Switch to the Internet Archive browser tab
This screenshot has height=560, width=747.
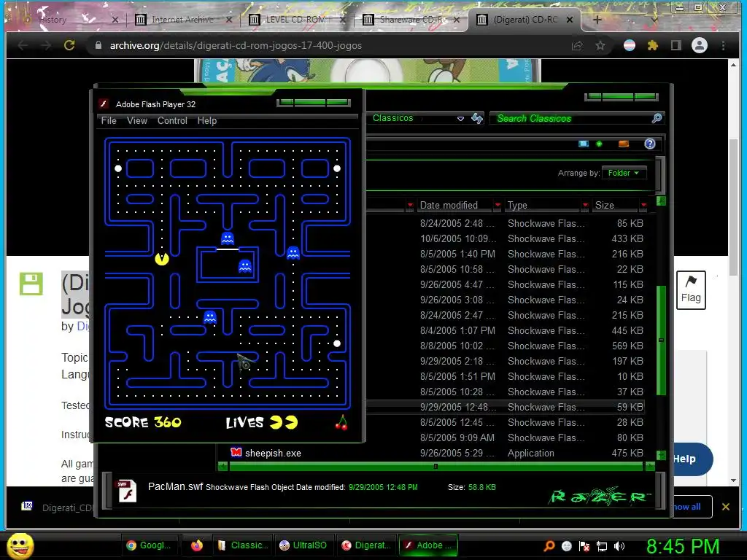coord(182,20)
